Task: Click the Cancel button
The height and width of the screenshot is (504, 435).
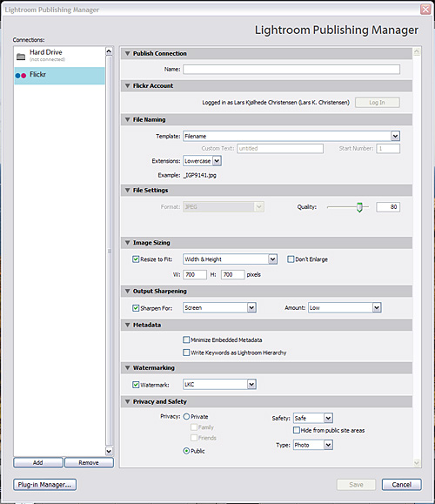Action: tap(402, 485)
